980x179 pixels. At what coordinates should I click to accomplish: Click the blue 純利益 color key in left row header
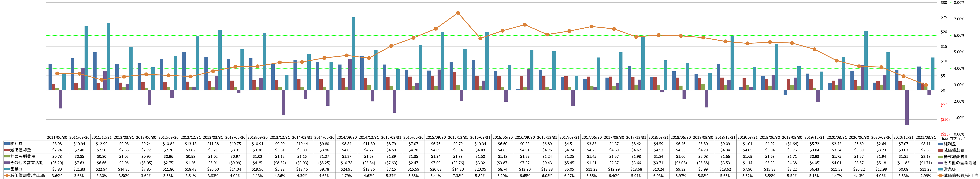[7, 144]
